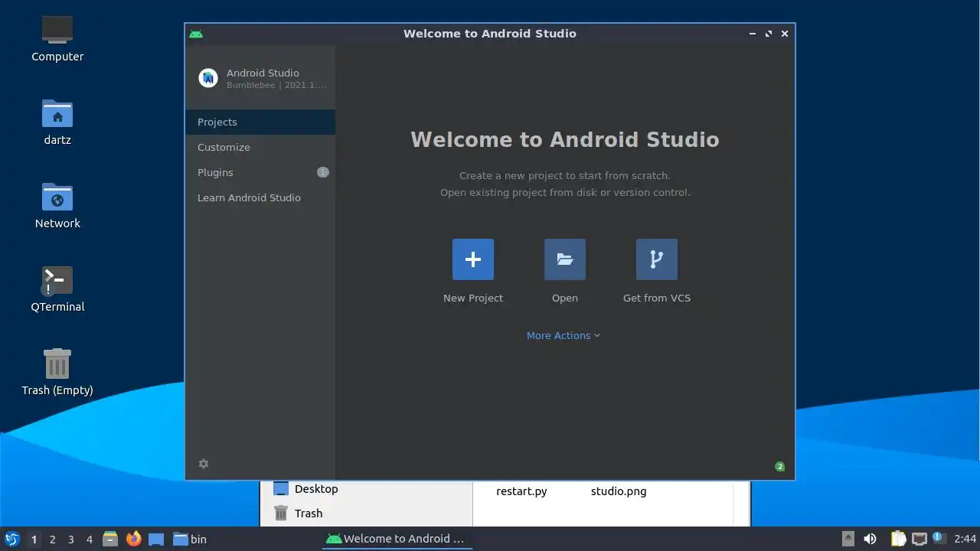Click the Open folder icon
980x551 pixels.
(565, 259)
